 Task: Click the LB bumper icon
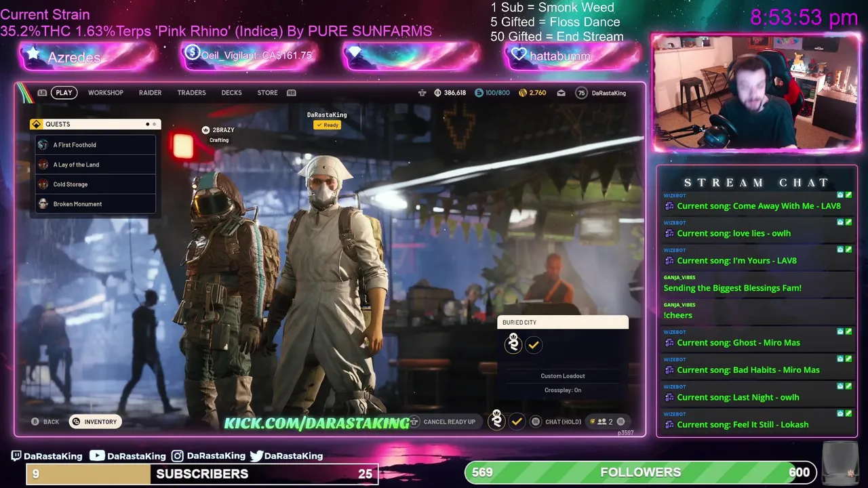[x=42, y=93]
